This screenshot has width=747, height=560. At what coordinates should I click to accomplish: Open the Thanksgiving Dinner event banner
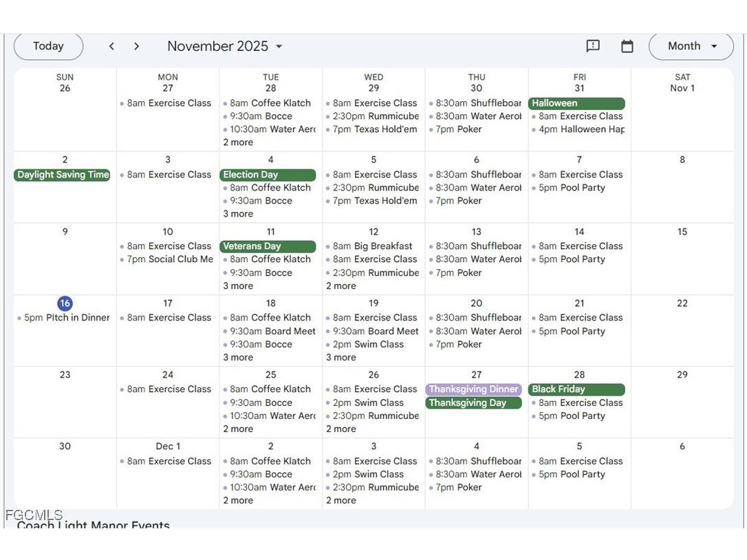coord(473,389)
